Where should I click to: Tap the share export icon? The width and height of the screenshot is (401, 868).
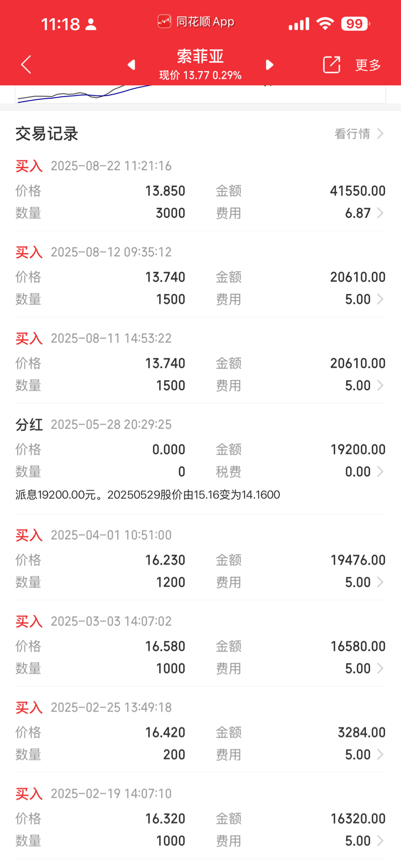332,65
